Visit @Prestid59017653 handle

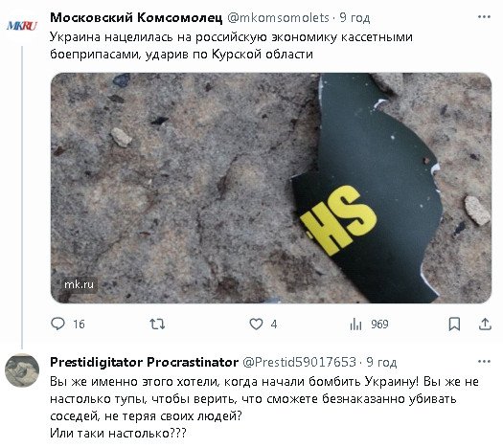(x=299, y=362)
